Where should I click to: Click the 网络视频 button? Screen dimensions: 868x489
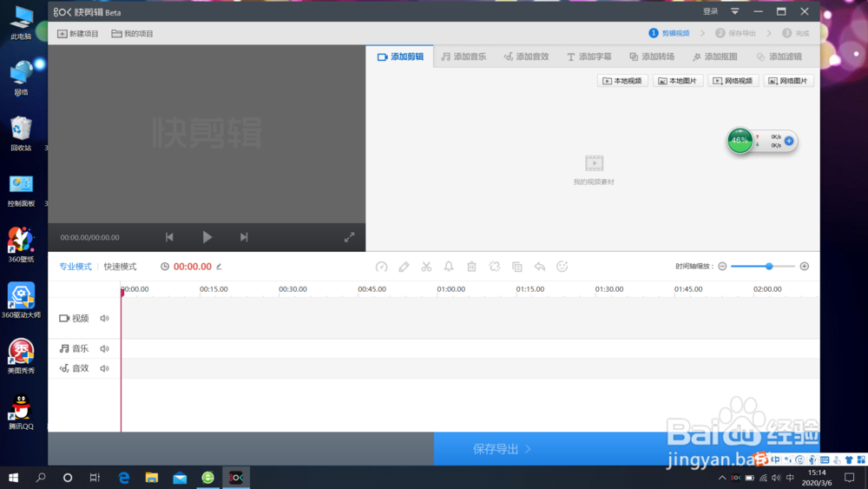coord(733,81)
